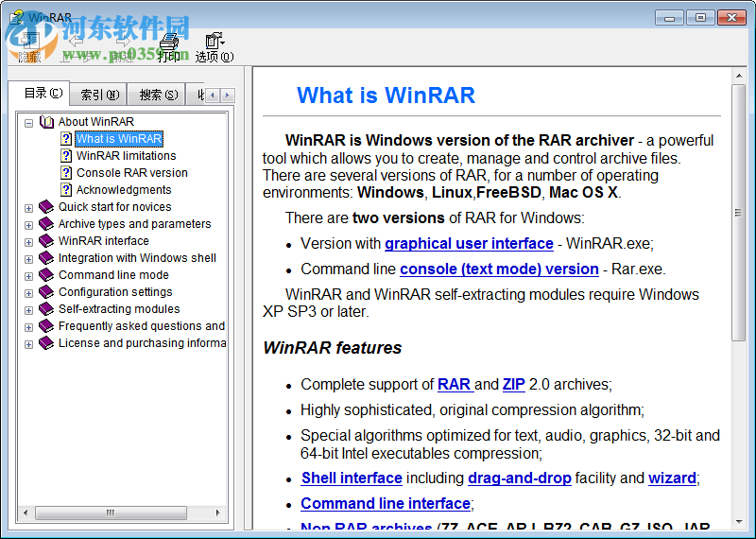
Task: Click the page icon beside WinRAR limitations
Action: (66, 156)
